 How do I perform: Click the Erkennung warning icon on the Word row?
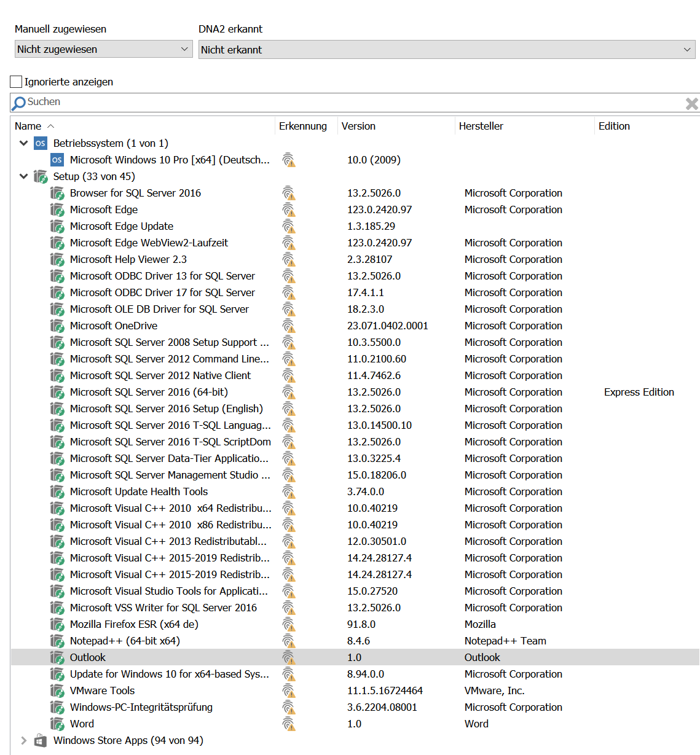point(289,724)
